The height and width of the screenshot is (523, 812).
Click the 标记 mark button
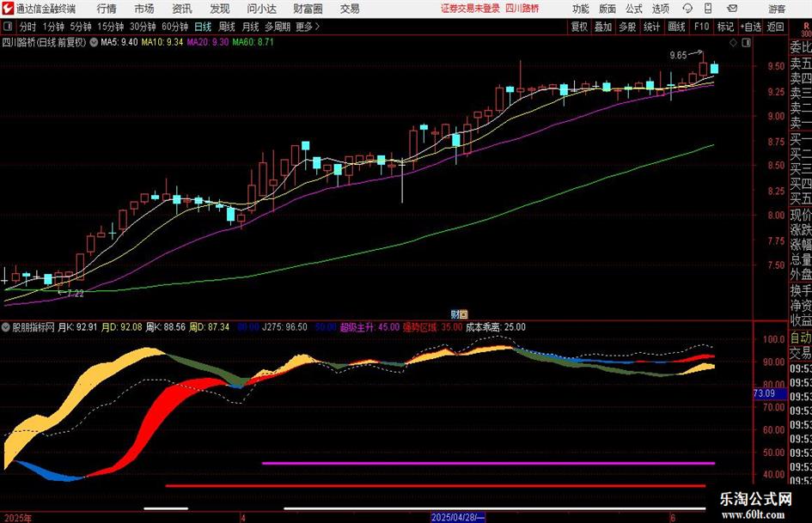(x=725, y=27)
